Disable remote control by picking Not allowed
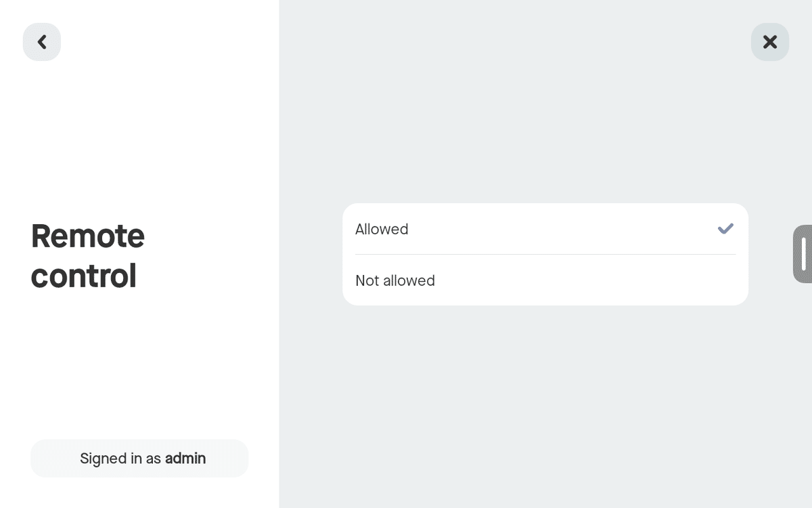 coord(545,280)
